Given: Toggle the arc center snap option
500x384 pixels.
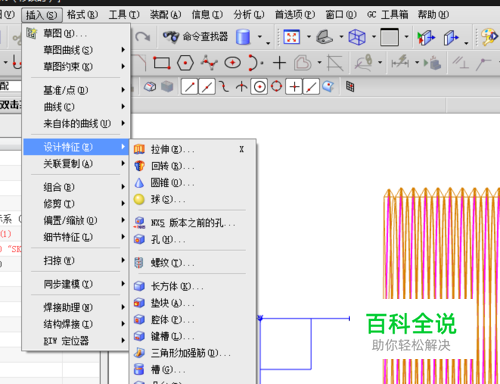Looking at the screenshot, I should click(x=259, y=87).
